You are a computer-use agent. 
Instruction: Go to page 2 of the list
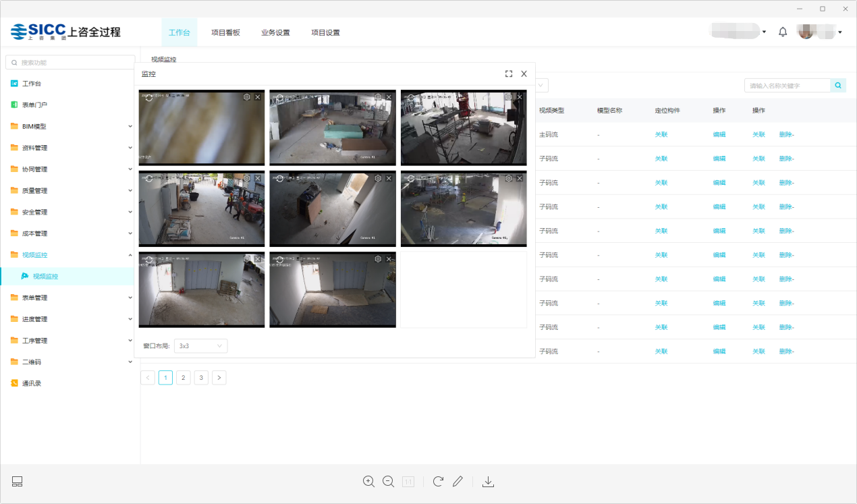(184, 378)
